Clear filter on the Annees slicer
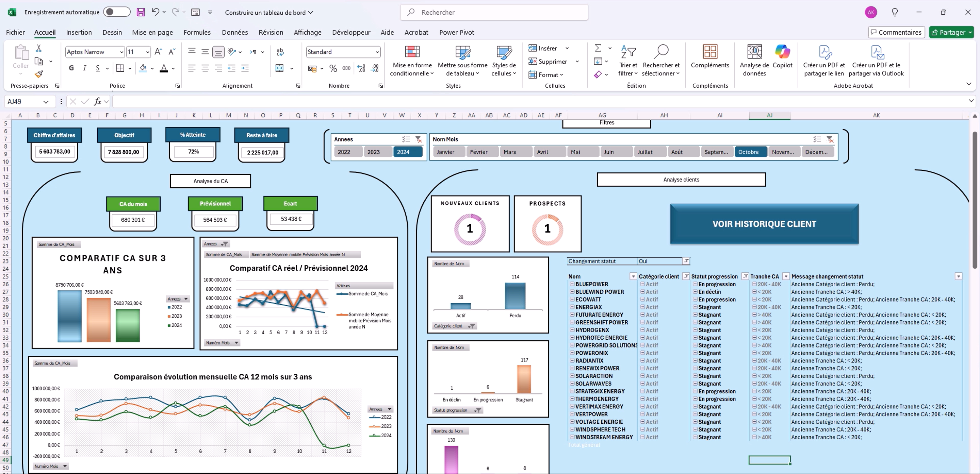The image size is (980, 474). point(419,139)
